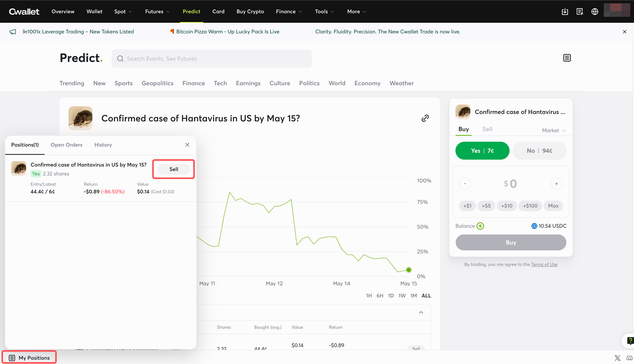Screen dimensions: 634x364
Task: Switch to the Open Orders tab
Action: coord(67,145)
